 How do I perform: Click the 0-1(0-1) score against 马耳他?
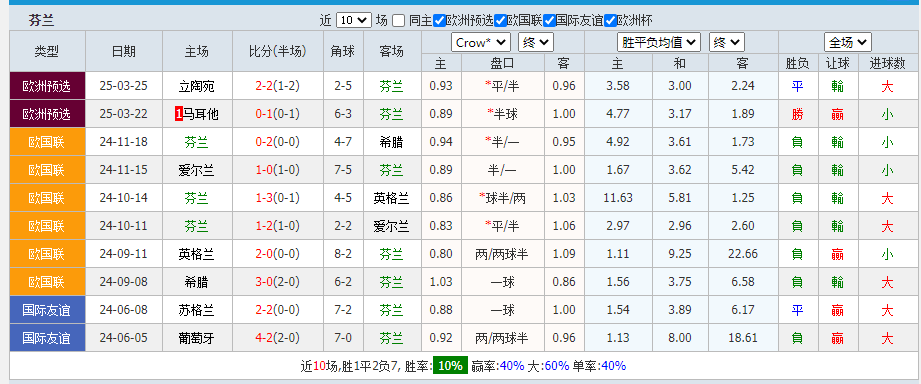click(277, 114)
